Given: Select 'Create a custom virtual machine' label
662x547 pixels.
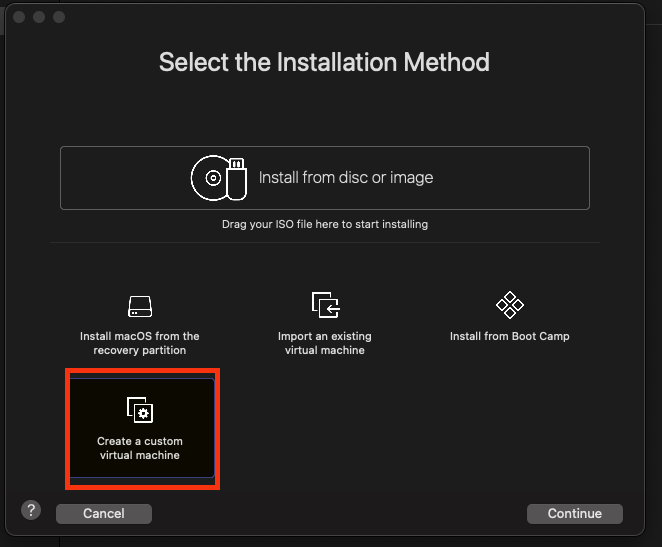Looking at the screenshot, I should coord(139,448).
